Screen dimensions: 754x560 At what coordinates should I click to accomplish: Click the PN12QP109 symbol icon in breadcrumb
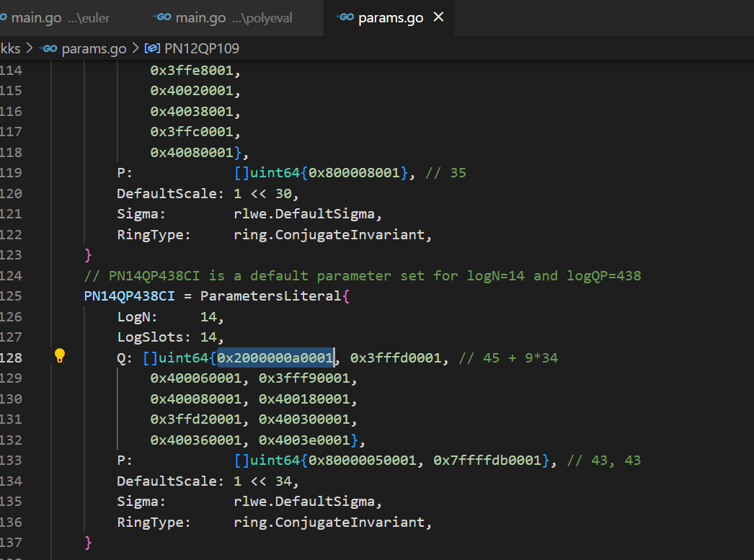(x=152, y=48)
